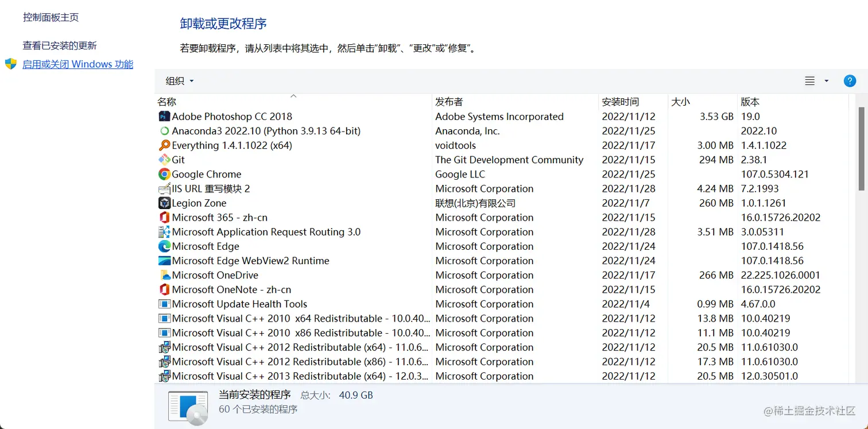Viewport: 868px width, 429px height.
Task: Click the Visual C++ 2010 x86 Redistributable icon
Action: click(164, 333)
